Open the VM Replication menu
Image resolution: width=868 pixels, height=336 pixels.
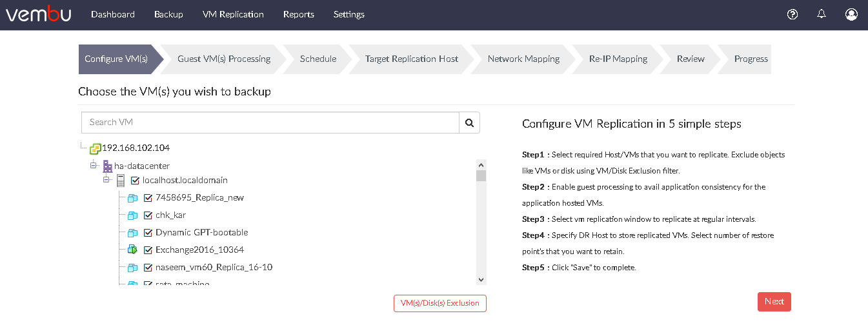click(x=233, y=14)
